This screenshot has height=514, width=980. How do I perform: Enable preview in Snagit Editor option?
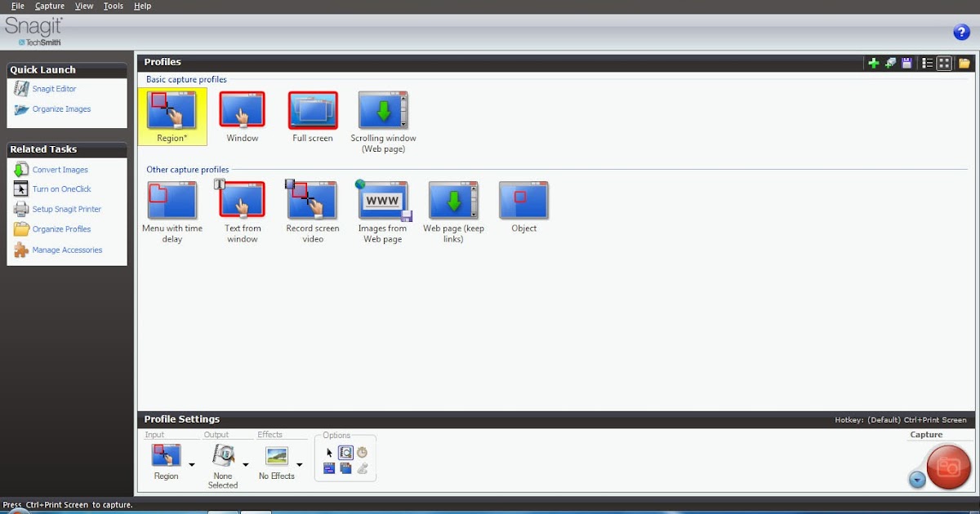pos(346,453)
